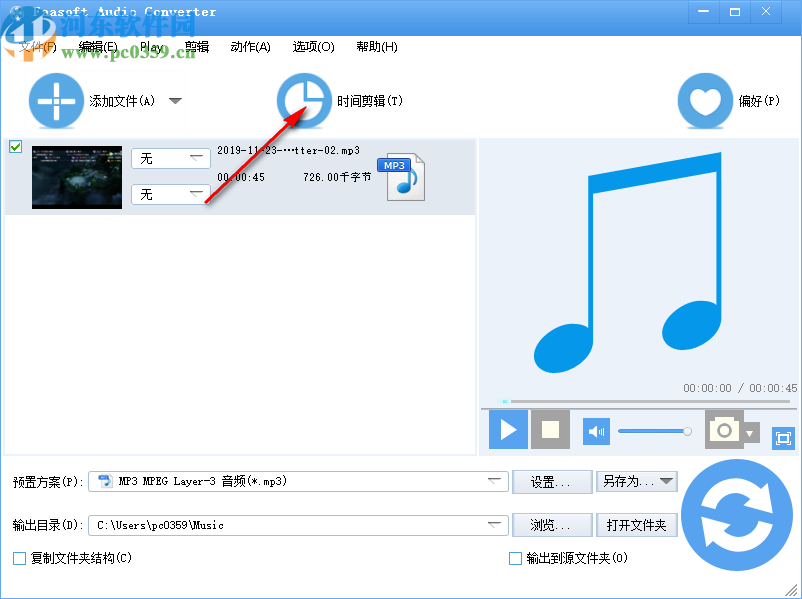This screenshot has height=599, width=802.
Task: Click the 添加文件 add files icon
Action: (x=56, y=100)
